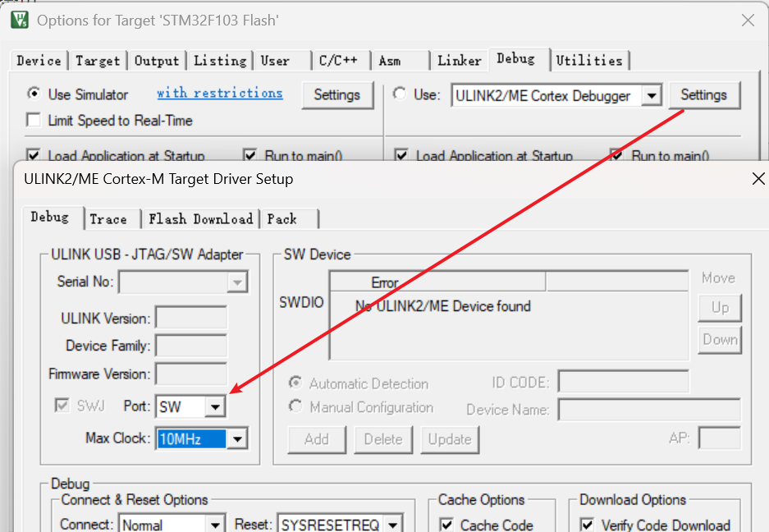The image size is (769, 532).
Task: Click the Device Name input field
Action: (x=649, y=410)
